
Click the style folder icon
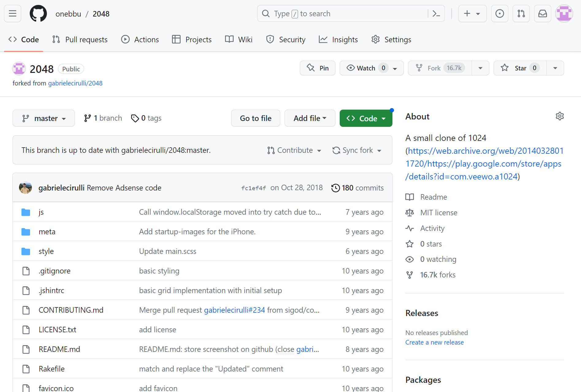26,251
